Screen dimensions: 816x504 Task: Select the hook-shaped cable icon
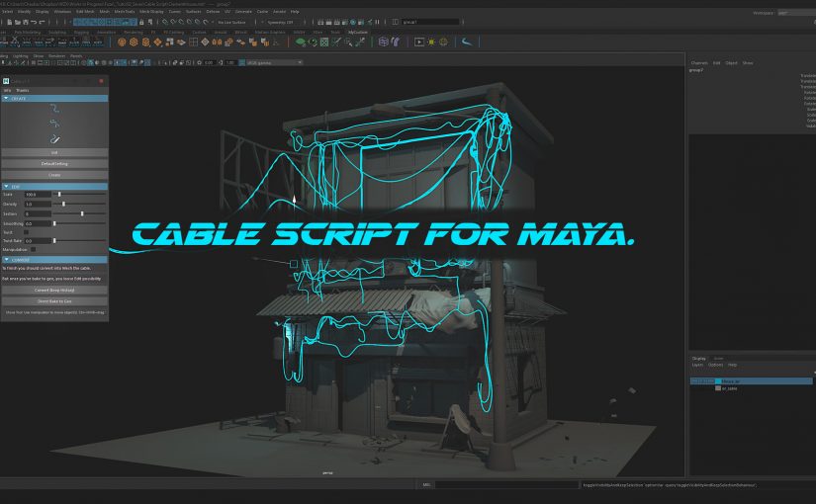pyautogui.click(x=54, y=139)
